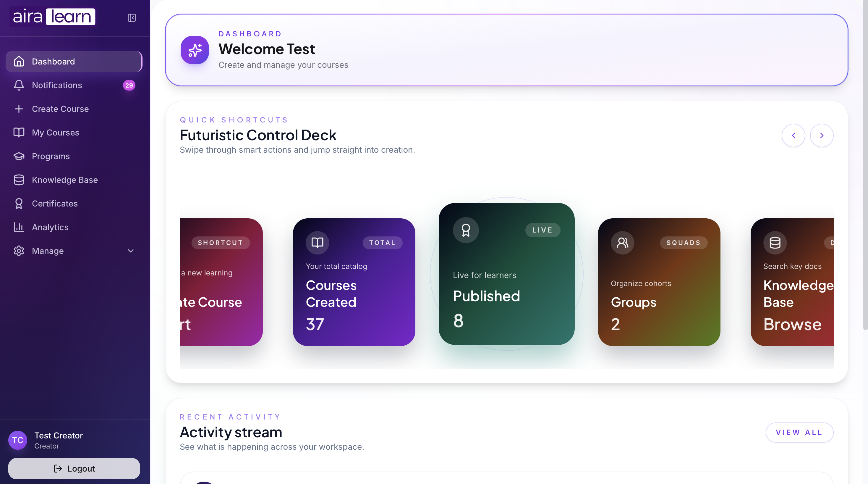Click the count 2 on Groups card
Viewport: 868px width, 484px height.
[x=615, y=324]
